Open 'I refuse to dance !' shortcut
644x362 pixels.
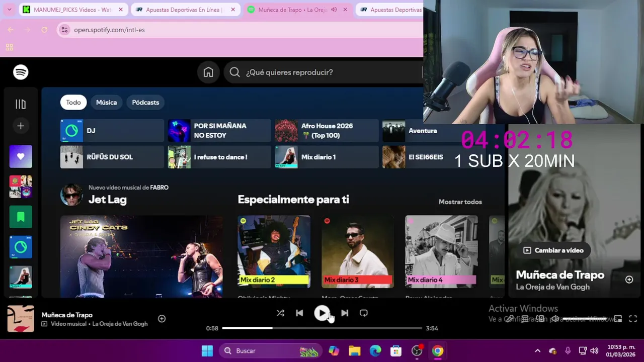219,157
